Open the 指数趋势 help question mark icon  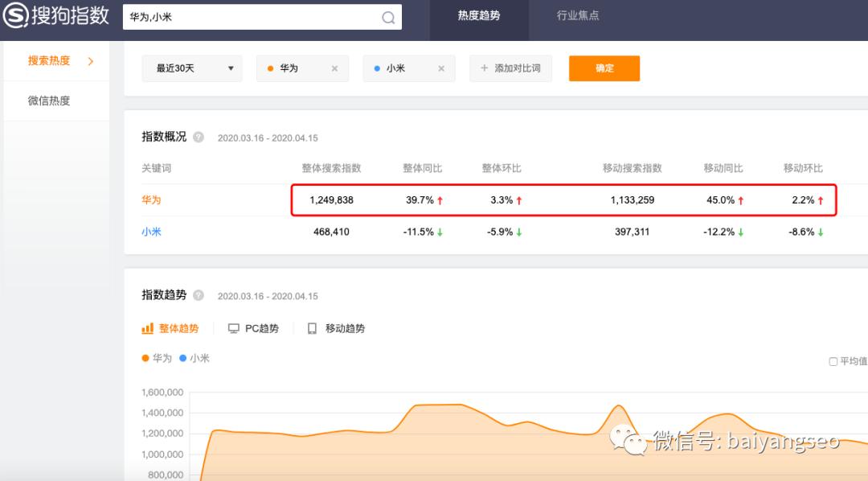coord(199,295)
